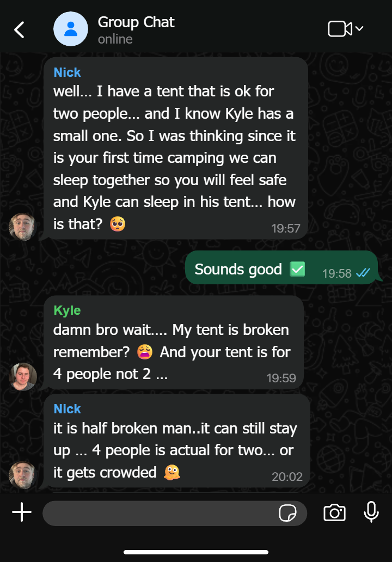Open Group Chat title for group info

pos(136,22)
